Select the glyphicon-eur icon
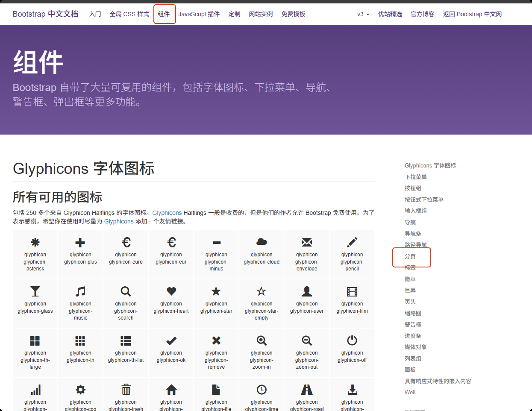The image size is (532, 411). pyautogui.click(x=171, y=243)
